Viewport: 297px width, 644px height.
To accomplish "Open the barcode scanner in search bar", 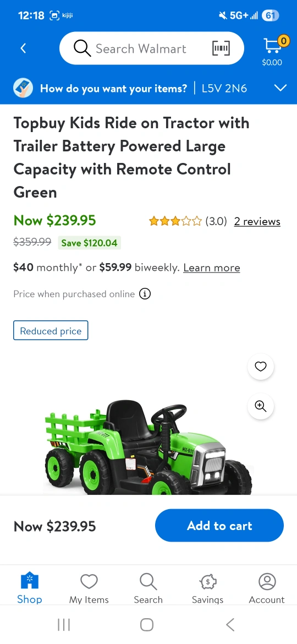I will [221, 48].
